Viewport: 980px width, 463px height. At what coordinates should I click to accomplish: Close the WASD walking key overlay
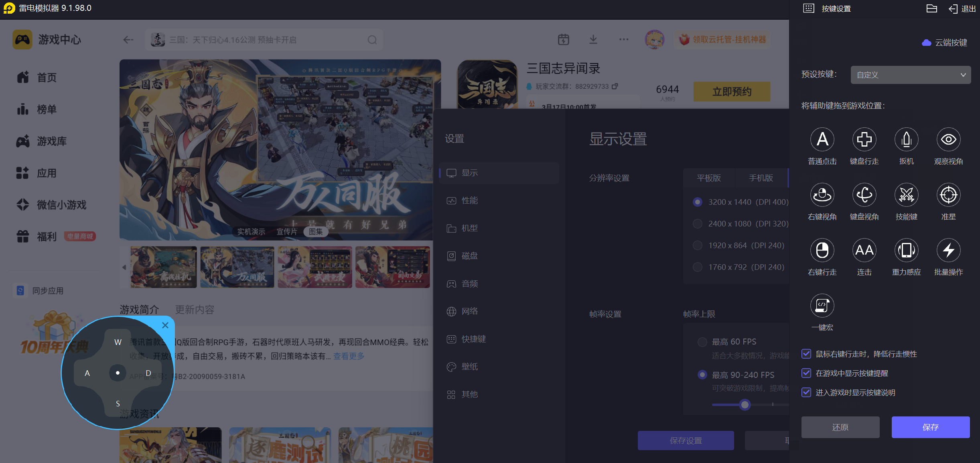[165, 325]
